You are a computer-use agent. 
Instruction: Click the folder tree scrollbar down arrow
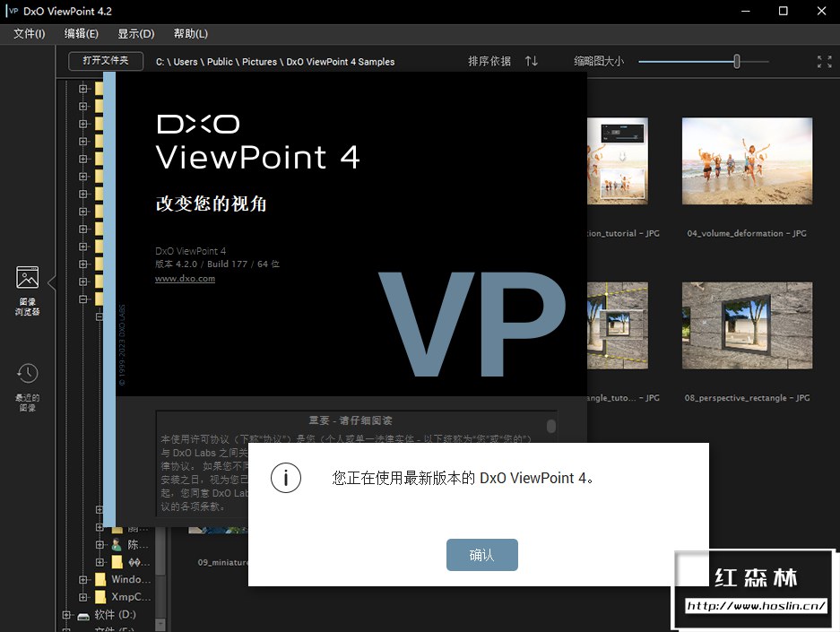coord(160,624)
